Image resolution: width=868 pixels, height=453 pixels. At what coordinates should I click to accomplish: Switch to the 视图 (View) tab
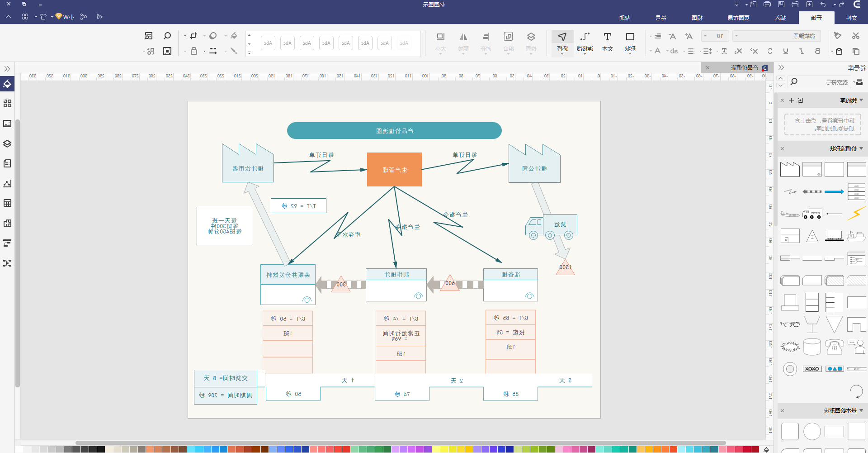point(697,18)
